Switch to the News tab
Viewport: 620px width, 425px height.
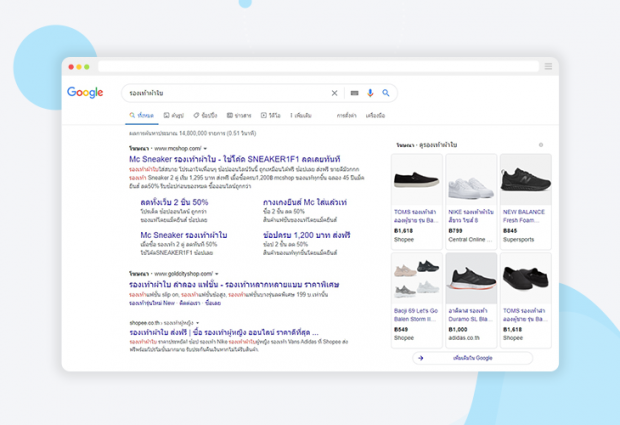(239, 115)
